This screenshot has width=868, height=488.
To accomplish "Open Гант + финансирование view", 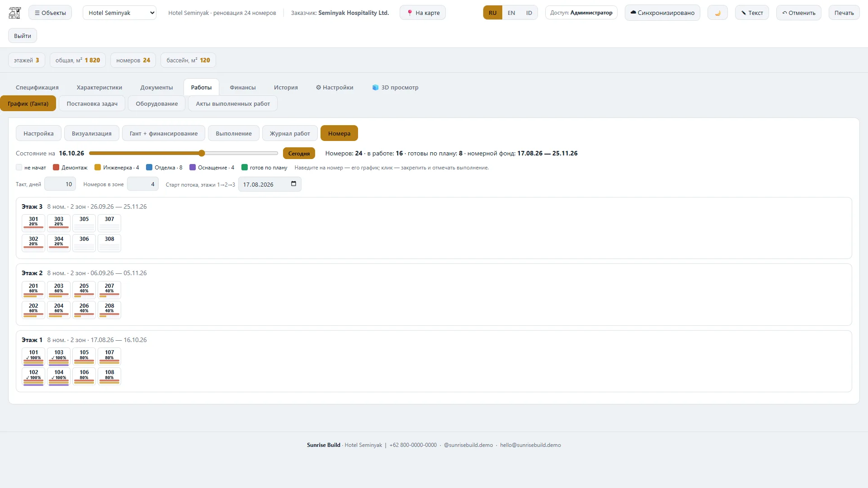I will pos(164,133).
